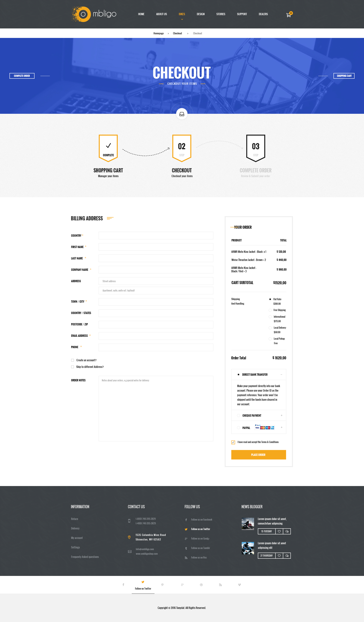Expand the Cheque Payment plus toggle
Screen dimensions: 364x622
coord(281,415)
